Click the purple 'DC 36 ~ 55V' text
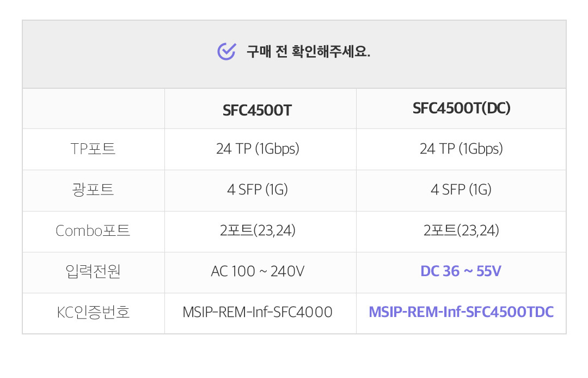The height and width of the screenshot is (378, 588). [461, 271]
